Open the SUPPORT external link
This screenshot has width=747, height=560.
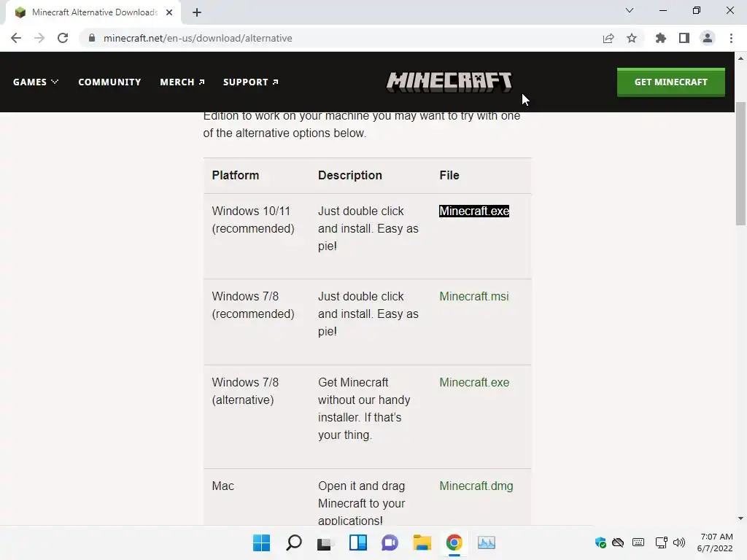point(251,82)
